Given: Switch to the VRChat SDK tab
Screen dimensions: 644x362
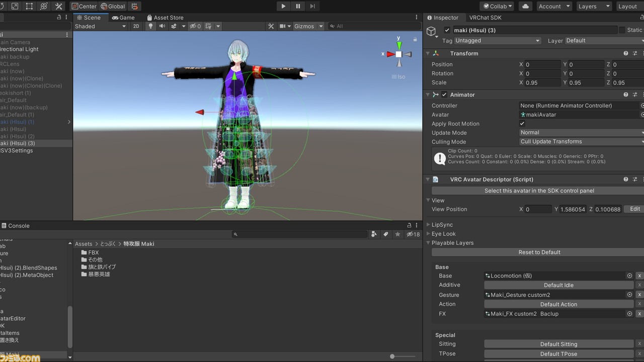Looking at the screenshot, I should pyautogui.click(x=485, y=18).
